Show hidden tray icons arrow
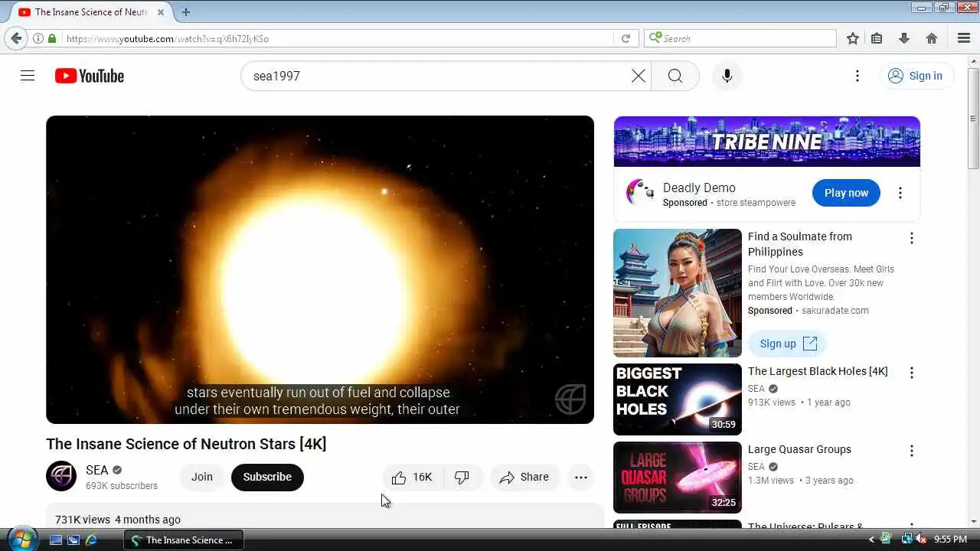Screen dimensions: 980x551 871,540
